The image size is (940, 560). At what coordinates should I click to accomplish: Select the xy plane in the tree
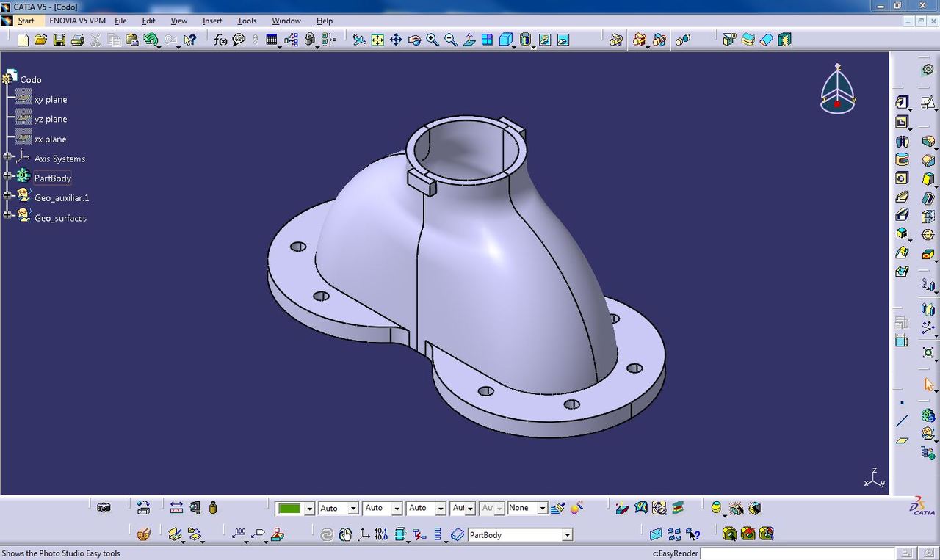click(51, 99)
